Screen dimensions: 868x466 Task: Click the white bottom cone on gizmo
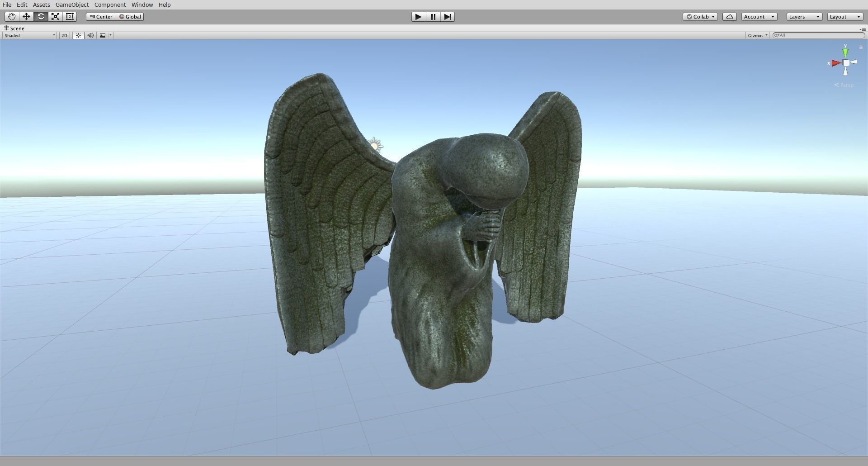click(845, 71)
